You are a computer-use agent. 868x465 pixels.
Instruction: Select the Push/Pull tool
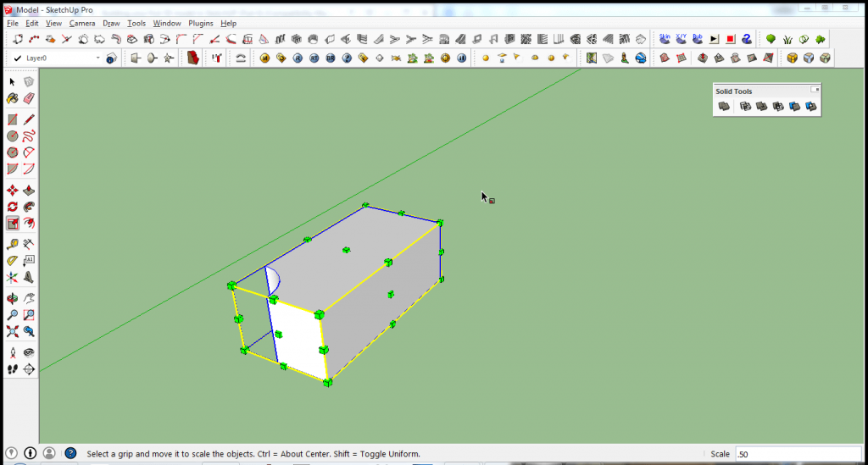[x=29, y=191]
